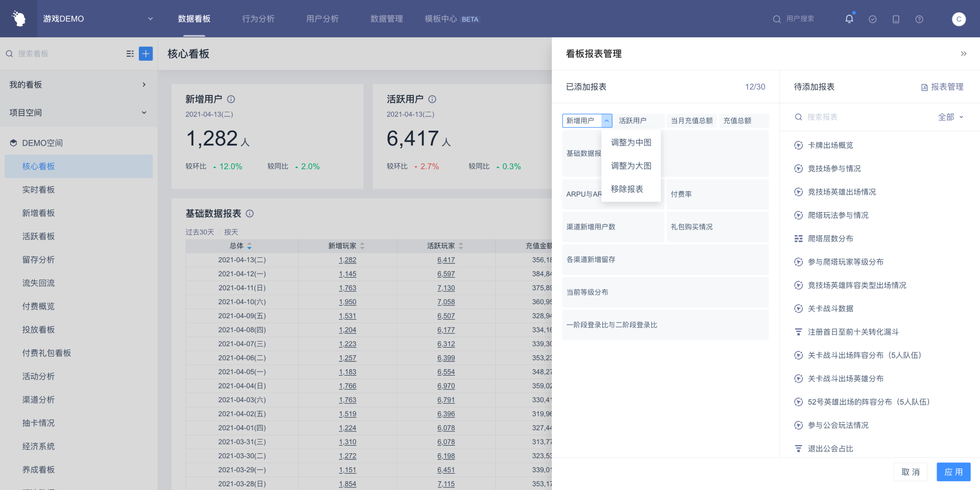
Task: Click the task check-circle icon in header
Action: tap(872, 19)
